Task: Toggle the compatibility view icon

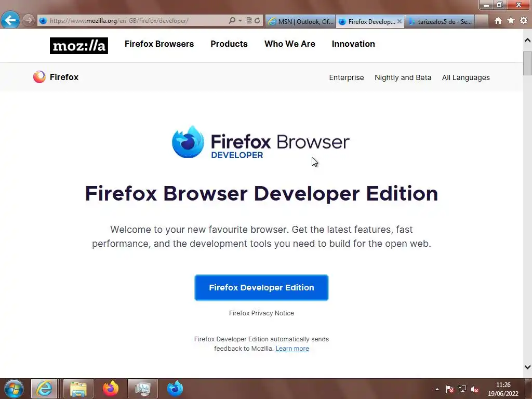Action: pyautogui.click(x=249, y=21)
